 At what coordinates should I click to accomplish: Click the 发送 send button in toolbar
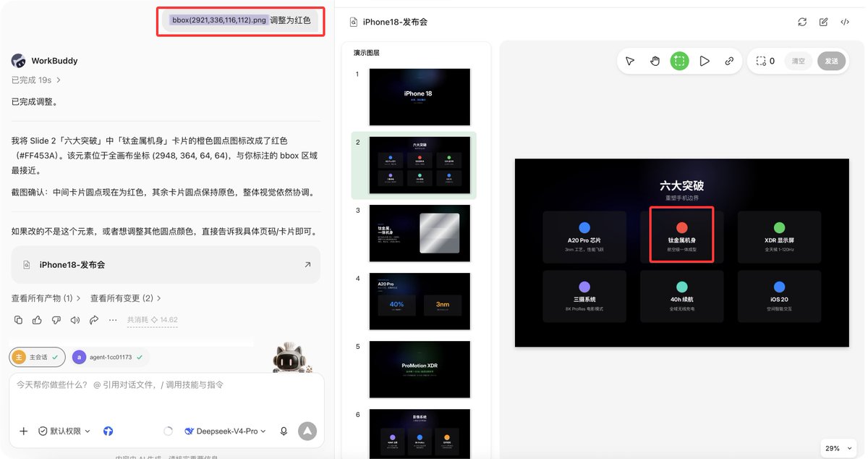click(831, 62)
